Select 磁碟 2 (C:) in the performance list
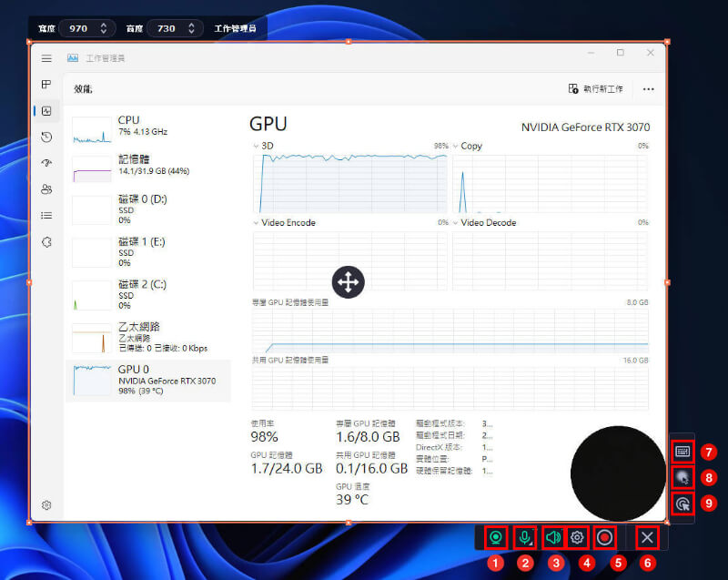This screenshot has height=580, width=728. (148, 294)
